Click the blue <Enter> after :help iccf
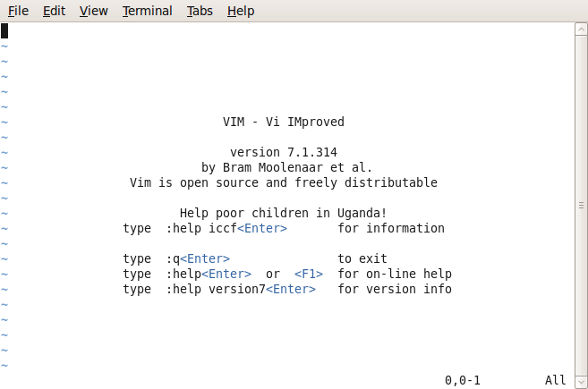The width and height of the screenshot is (588, 389). tap(262, 228)
